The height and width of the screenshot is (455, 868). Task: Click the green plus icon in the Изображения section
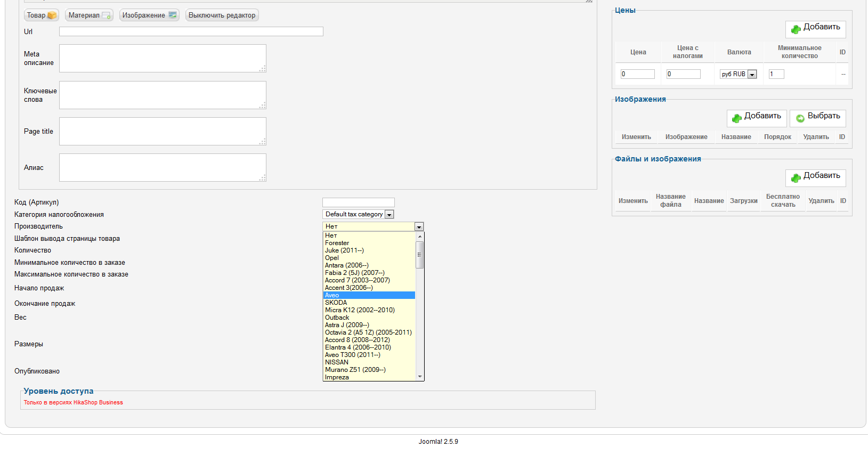[737, 118]
